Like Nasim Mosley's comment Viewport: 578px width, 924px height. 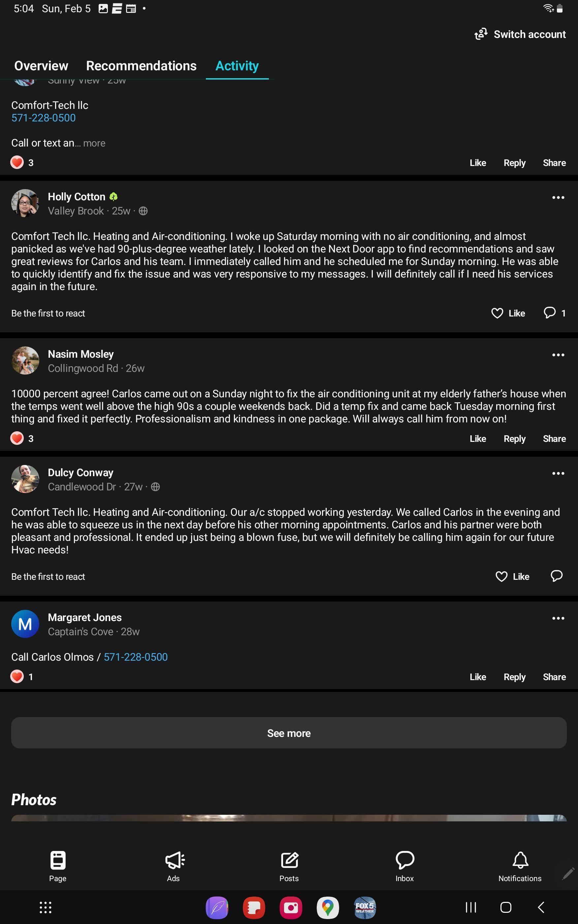tap(477, 439)
